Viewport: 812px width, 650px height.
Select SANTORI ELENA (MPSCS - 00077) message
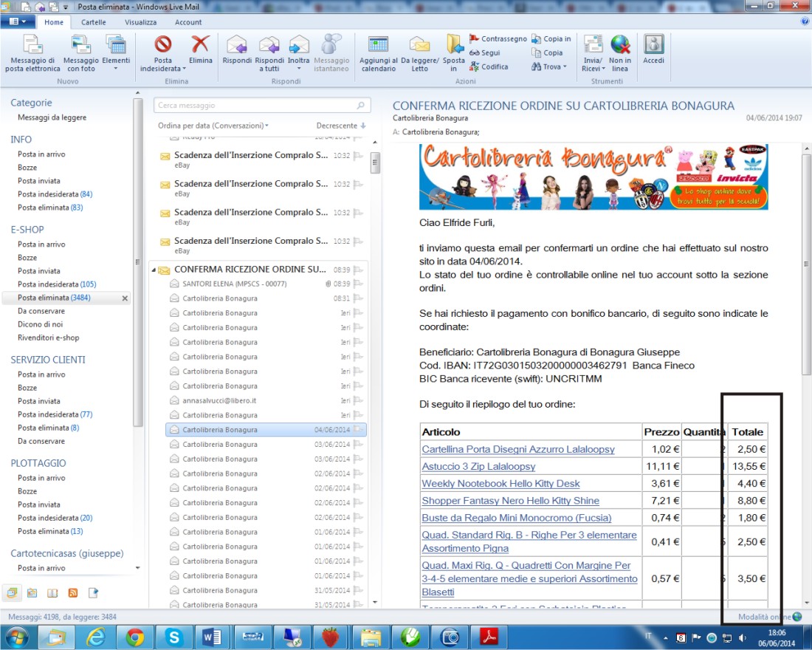[266, 284]
